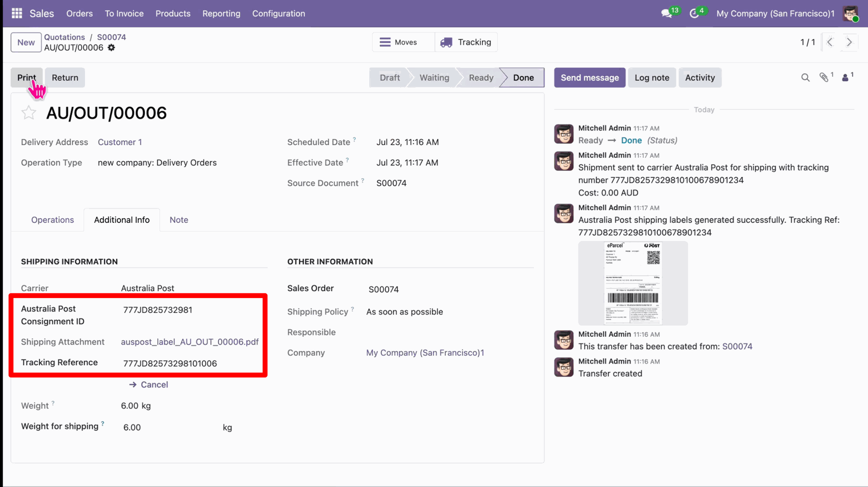Search messages with the magnifier icon

[805, 78]
